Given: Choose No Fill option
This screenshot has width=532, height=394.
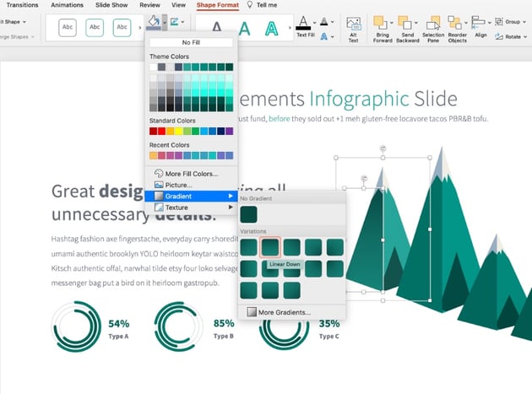Looking at the screenshot, I should tap(191, 42).
